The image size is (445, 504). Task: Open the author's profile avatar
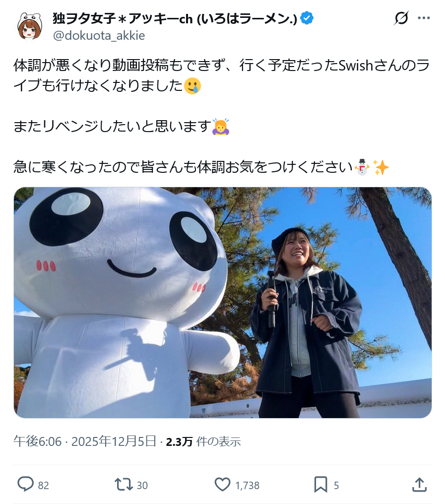(30, 26)
